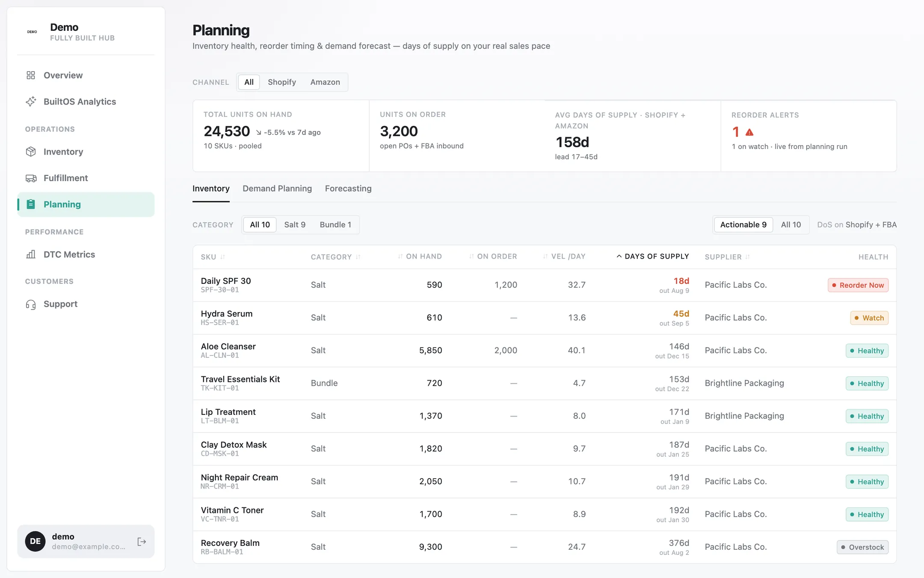
Task: Open Fulfillment in the sidebar
Action: point(86,178)
